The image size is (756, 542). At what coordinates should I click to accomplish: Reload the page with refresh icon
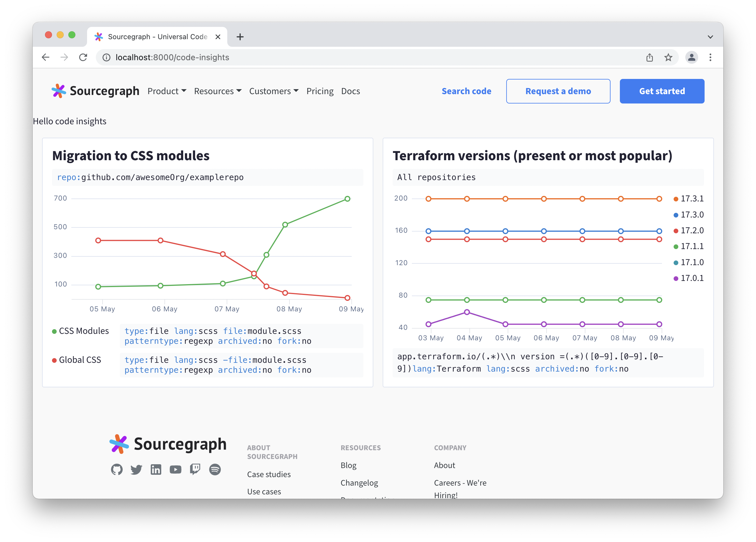pos(83,57)
